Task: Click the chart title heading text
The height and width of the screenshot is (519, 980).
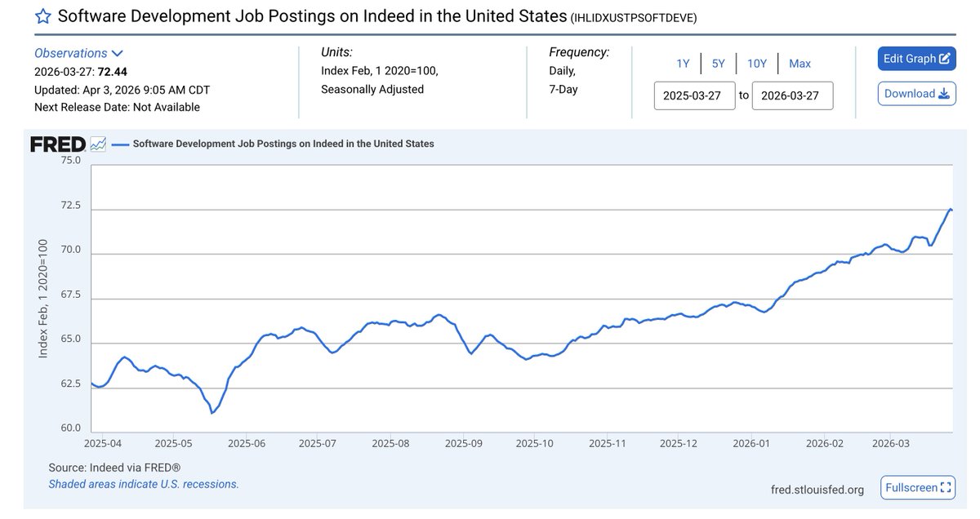Action: (313, 16)
